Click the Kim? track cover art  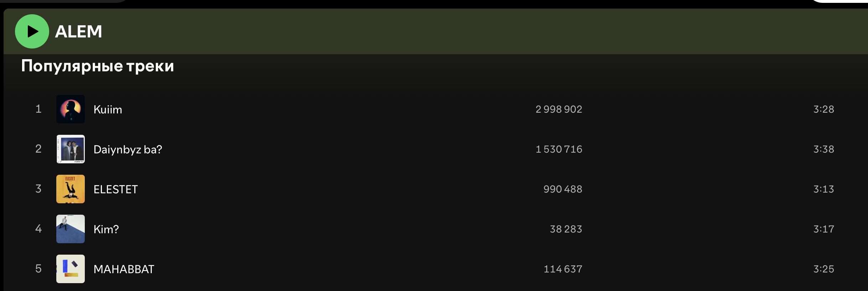point(71,229)
